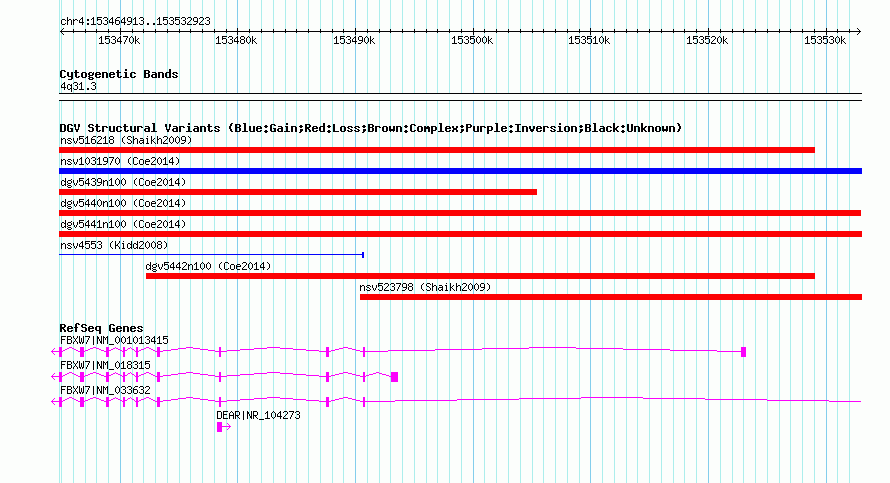Open the DEAR|NR_104273 gene label
The width and height of the screenshot is (890, 483).
tap(258, 415)
